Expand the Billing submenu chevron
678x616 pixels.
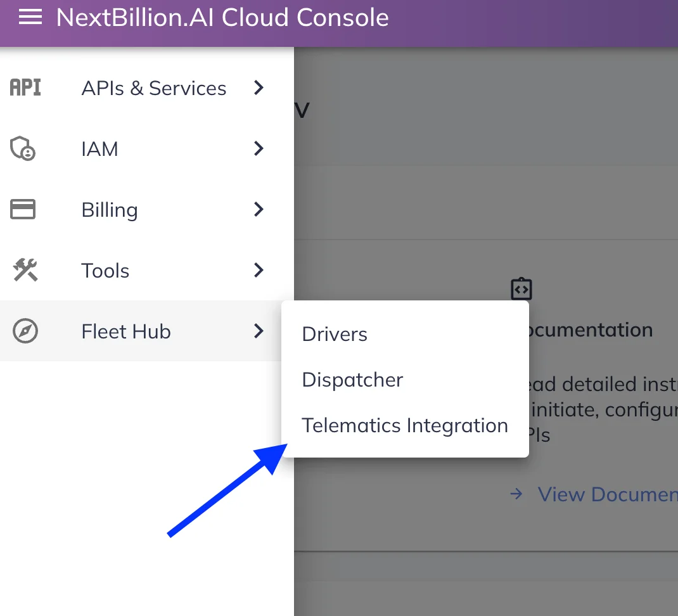click(x=259, y=209)
